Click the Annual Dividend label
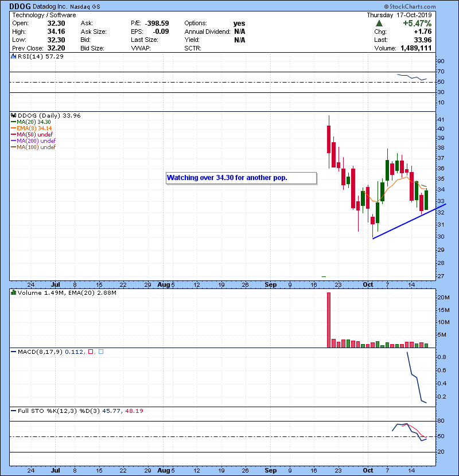Viewport: 459px width, 476px height. pos(208,32)
